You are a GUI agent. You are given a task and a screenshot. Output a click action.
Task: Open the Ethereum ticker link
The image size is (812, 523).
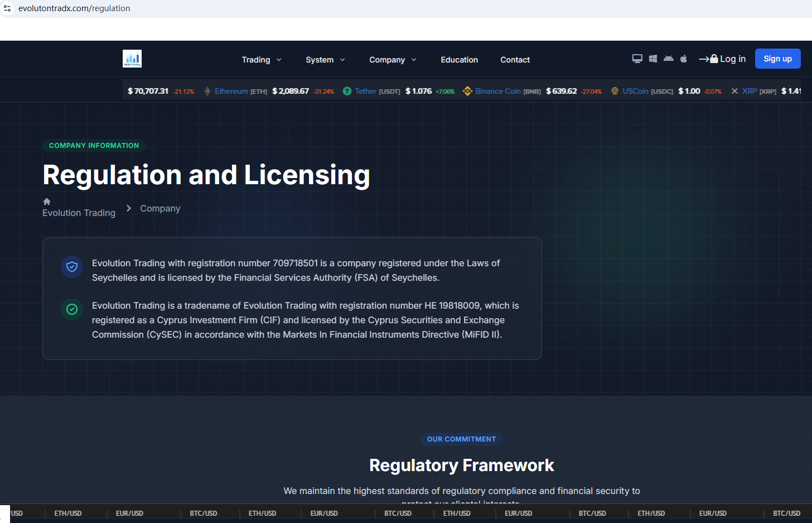point(231,91)
